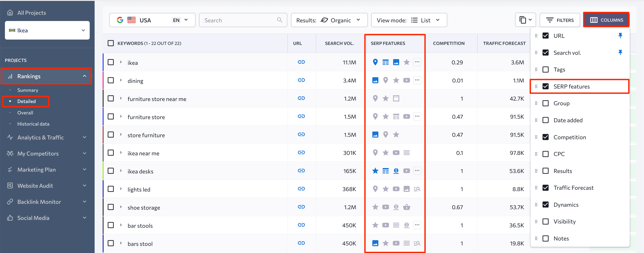Unpin the Search vol. column pin icon
Image resolution: width=644 pixels, height=253 pixels.
(620, 53)
